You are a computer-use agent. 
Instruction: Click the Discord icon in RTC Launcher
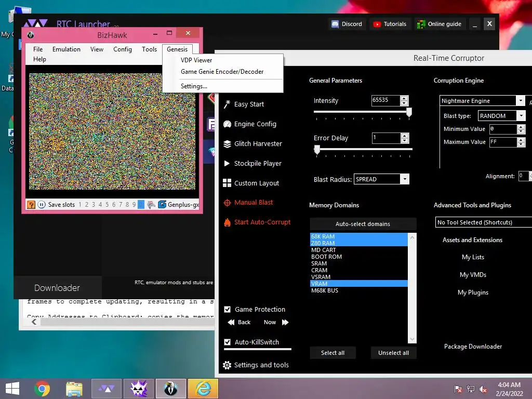coord(335,24)
